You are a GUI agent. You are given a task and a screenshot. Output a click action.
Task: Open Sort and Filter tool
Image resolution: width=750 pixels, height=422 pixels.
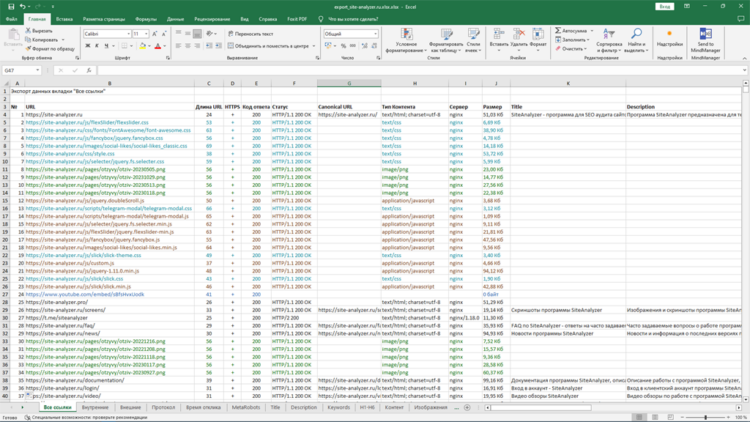click(609, 34)
